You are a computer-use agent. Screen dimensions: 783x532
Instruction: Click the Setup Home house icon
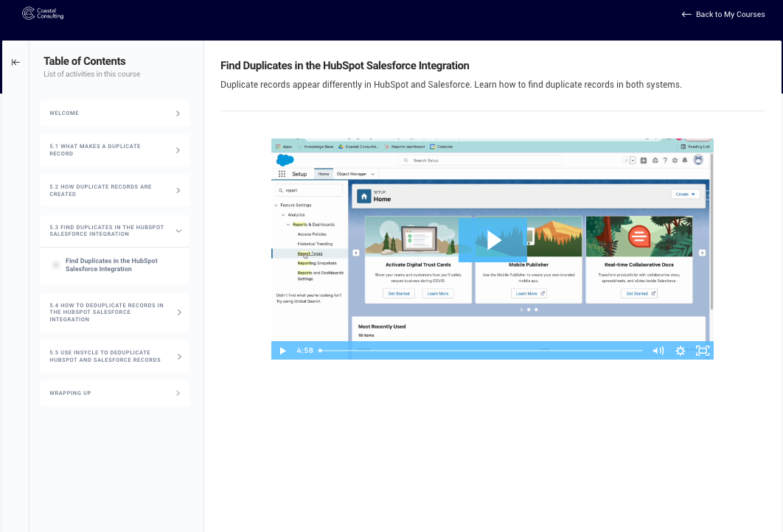click(x=364, y=196)
